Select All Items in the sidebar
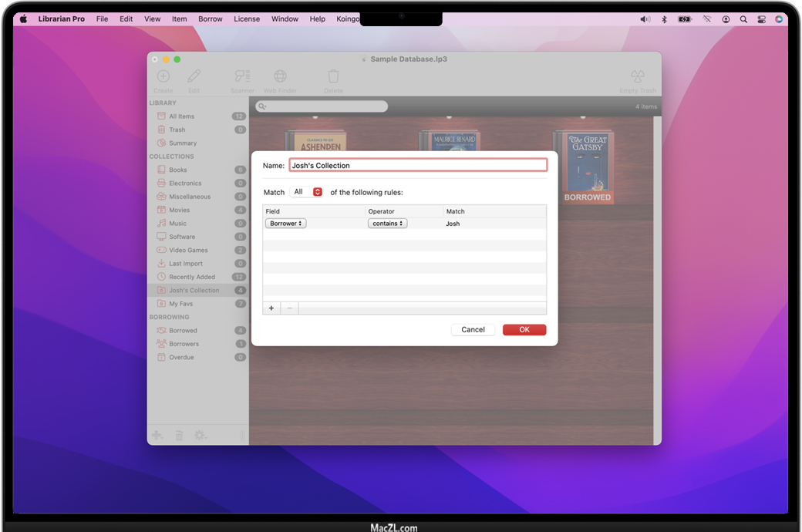This screenshot has width=802, height=532. pyautogui.click(x=197, y=116)
